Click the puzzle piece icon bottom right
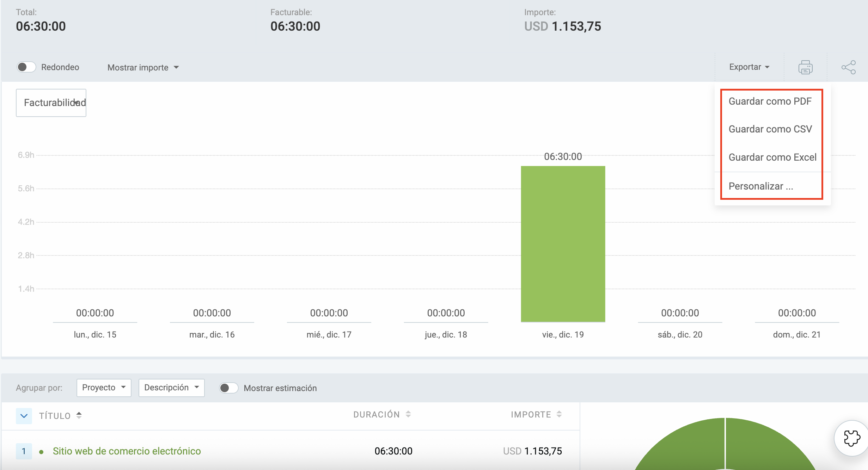Viewport: 868px width, 470px height. [x=852, y=438]
